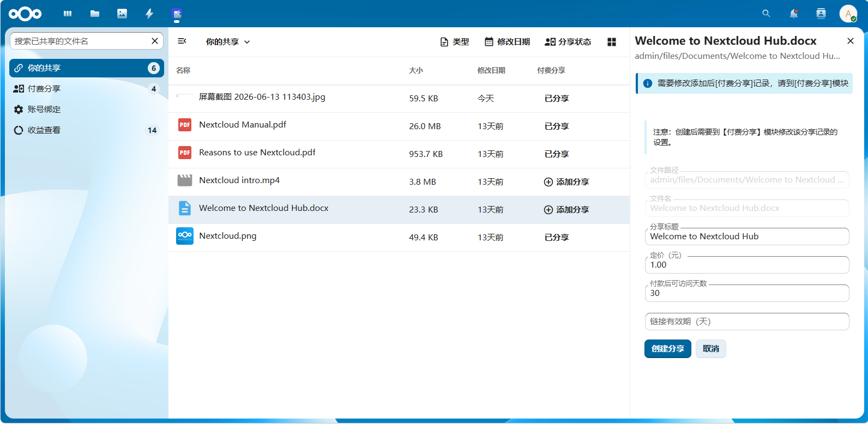Click the 26.0 MB size cell
Image resolution: width=868 pixels, height=424 pixels.
tap(425, 126)
